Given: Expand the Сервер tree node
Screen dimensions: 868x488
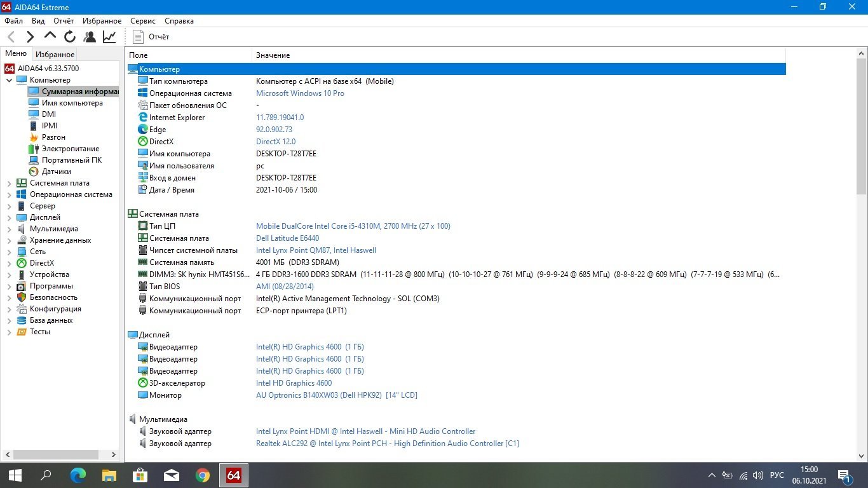Looking at the screenshot, I should click(10, 206).
